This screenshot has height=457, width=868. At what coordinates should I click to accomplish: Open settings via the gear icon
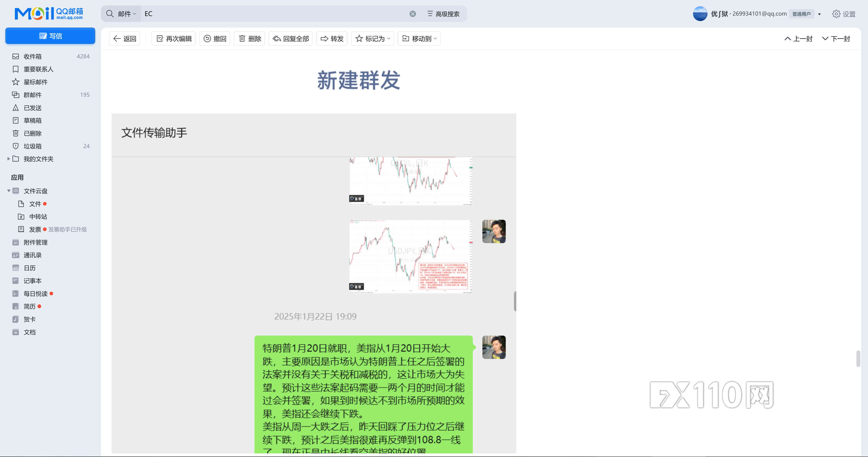(x=836, y=14)
